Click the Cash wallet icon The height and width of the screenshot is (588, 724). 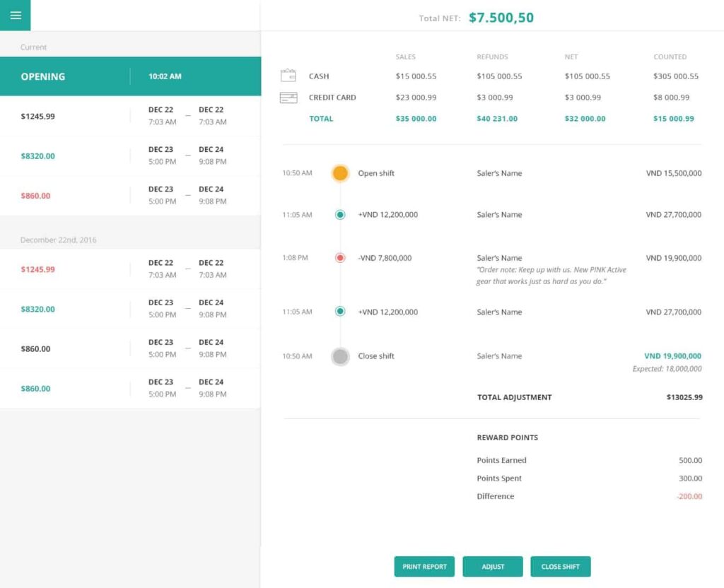click(288, 76)
